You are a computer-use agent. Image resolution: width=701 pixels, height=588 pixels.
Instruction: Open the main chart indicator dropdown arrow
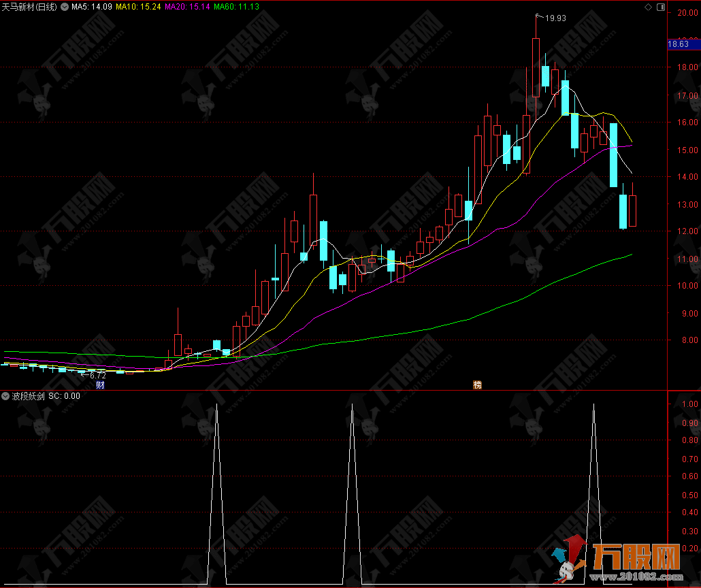pos(65,7)
